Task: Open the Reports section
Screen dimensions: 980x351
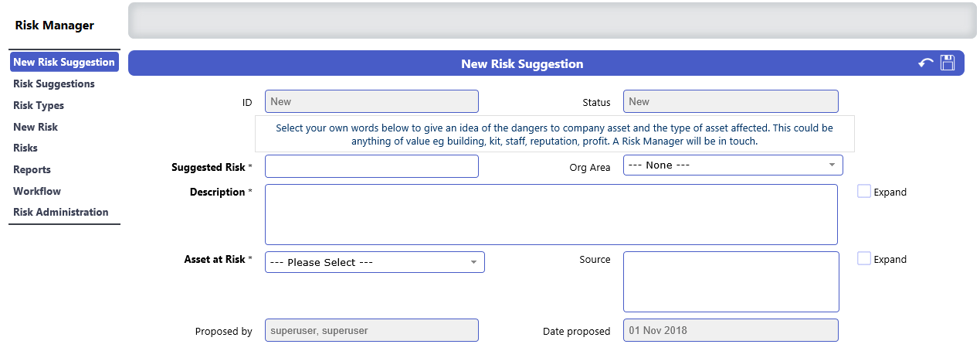Action: pos(32,169)
